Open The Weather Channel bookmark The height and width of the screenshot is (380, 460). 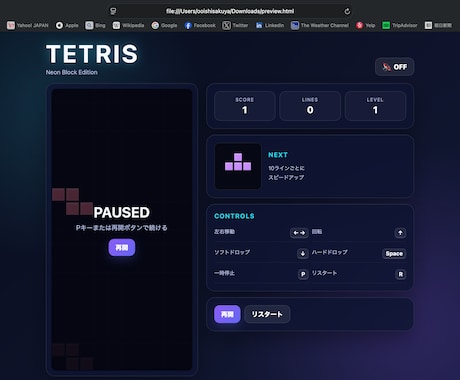(320, 25)
